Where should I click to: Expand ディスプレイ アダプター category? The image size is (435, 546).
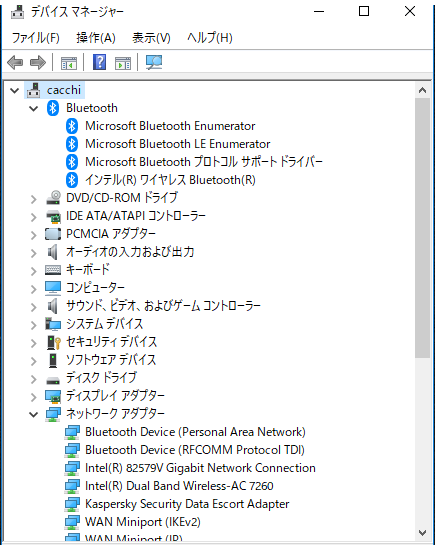(33, 397)
